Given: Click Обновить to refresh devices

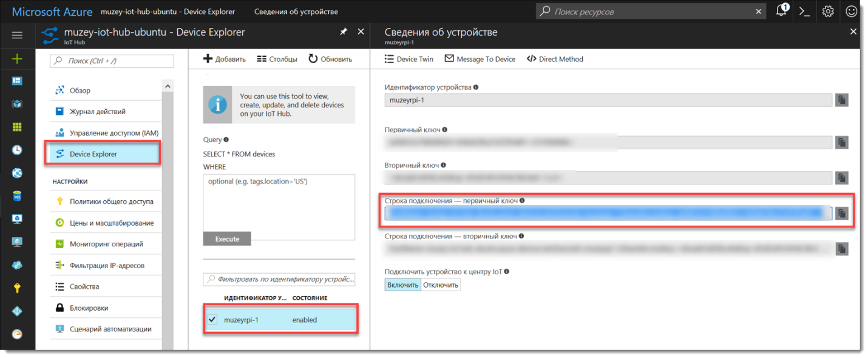Looking at the screenshot, I should 330,59.
